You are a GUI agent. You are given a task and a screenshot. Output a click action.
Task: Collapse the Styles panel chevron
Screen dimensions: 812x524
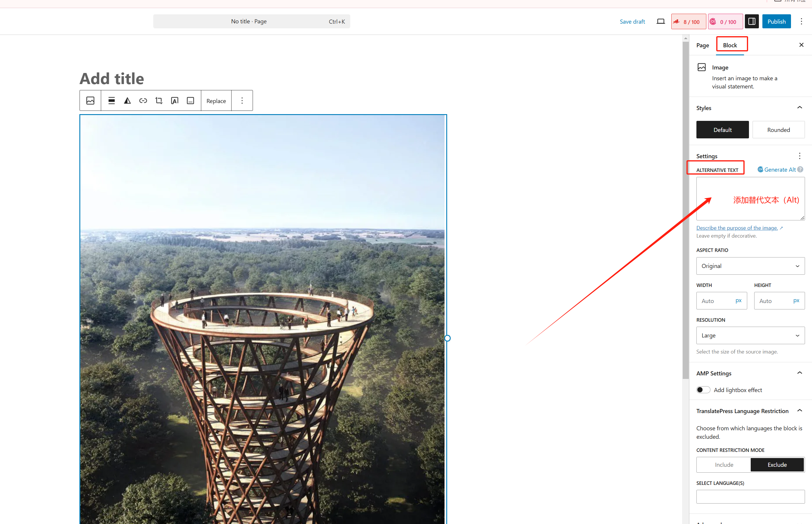click(x=799, y=108)
